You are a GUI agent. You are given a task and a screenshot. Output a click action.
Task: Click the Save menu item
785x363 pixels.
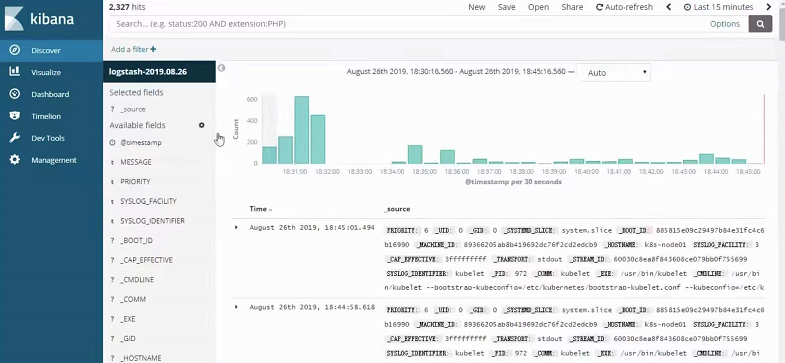click(x=507, y=7)
